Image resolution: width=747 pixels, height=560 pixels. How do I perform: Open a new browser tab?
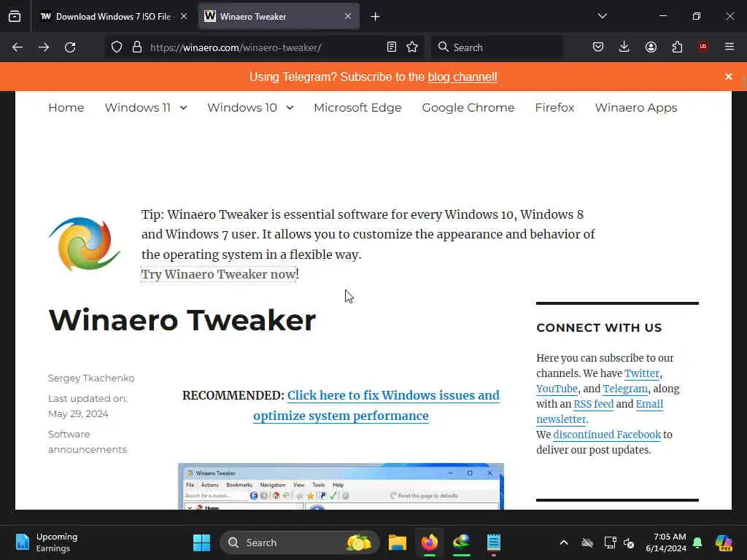(x=376, y=17)
